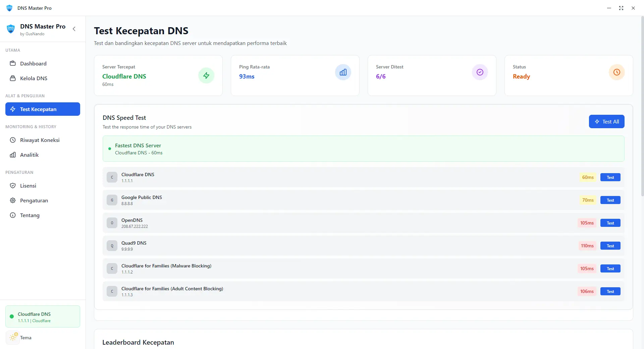Click the Pengaturan gear icon
This screenshot has width=644, height=349.
click(13, 200)
